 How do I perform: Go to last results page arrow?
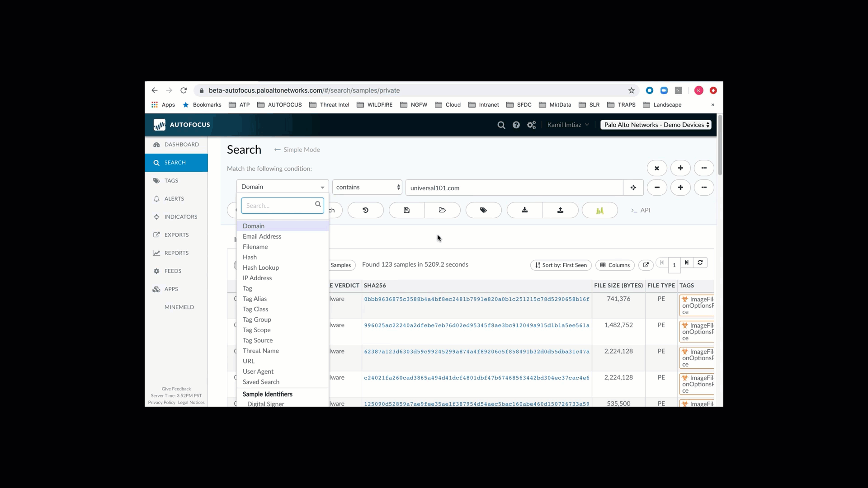click(687, 263)
